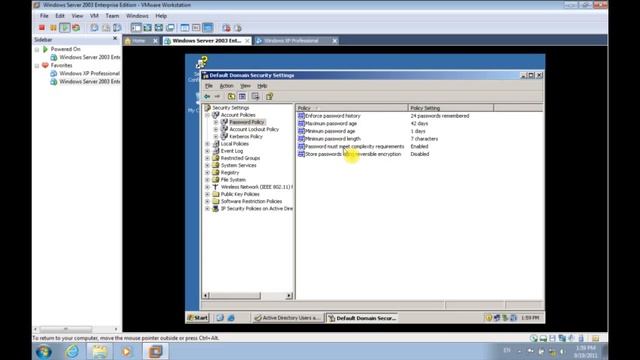
Task: Expand the Kerberos Policy node
Action: [216, 137]
